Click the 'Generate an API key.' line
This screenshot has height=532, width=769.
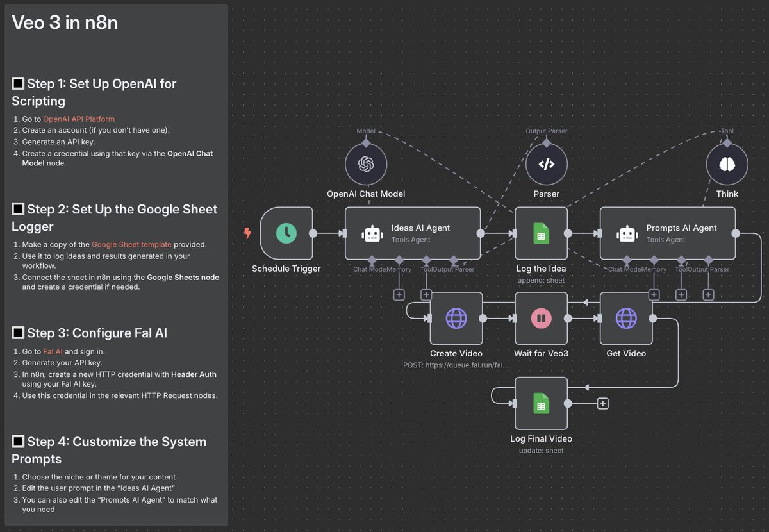pos(58,142)
